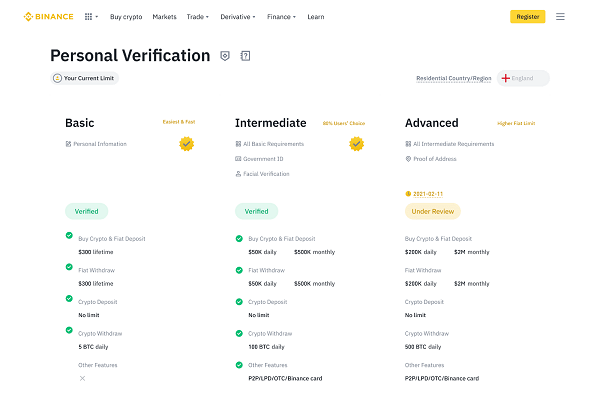This screenshot has height=399, width=600.
Task: Click Intermediate Crypto Withdraw green checkmark
Action: 239,334
